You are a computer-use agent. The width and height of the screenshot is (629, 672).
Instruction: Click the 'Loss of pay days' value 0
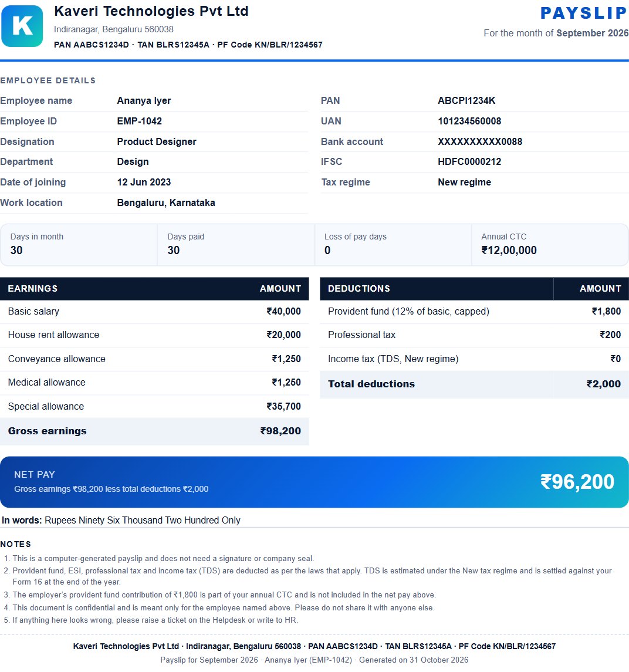coord(327,250)
